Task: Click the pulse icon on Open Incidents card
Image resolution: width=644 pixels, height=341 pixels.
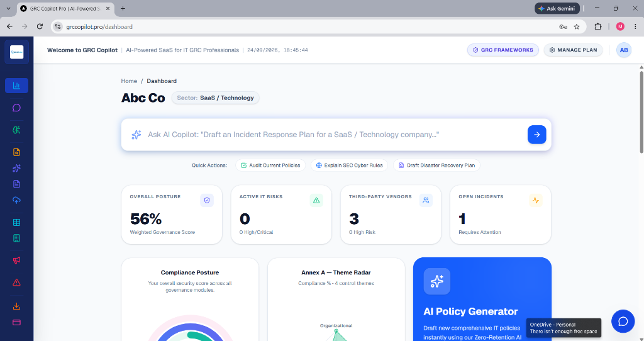Action: (x=536, y=201)
